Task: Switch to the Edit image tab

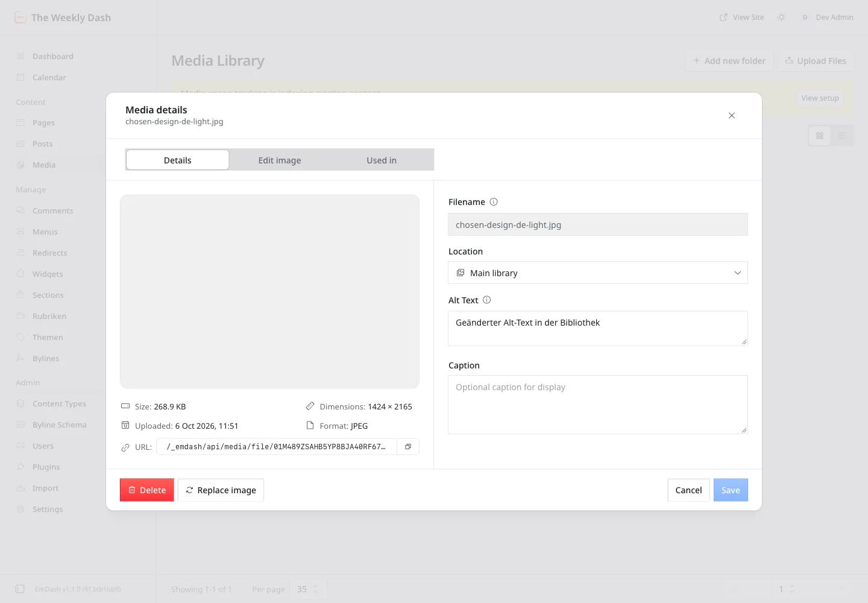Action: [x=280, y=160]
